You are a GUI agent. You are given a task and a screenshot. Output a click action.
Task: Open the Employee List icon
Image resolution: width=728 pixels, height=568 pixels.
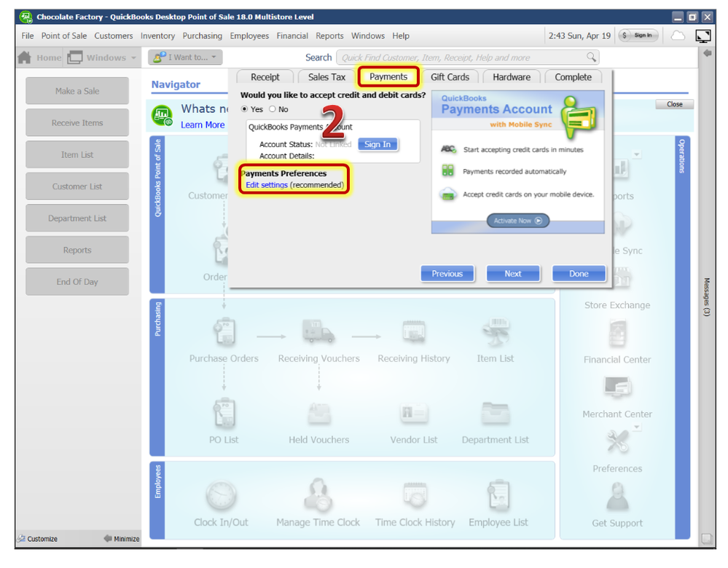pos(498,494)
